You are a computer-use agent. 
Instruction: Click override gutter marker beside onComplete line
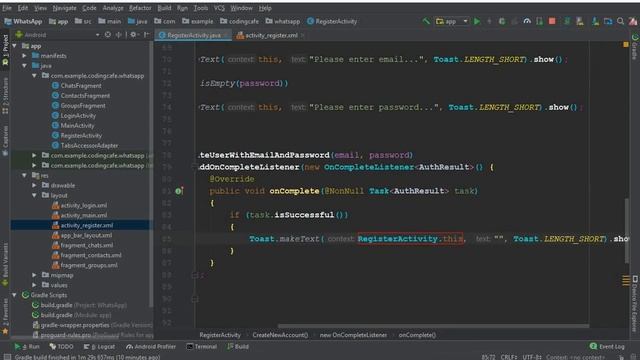[x=179, y=191]
